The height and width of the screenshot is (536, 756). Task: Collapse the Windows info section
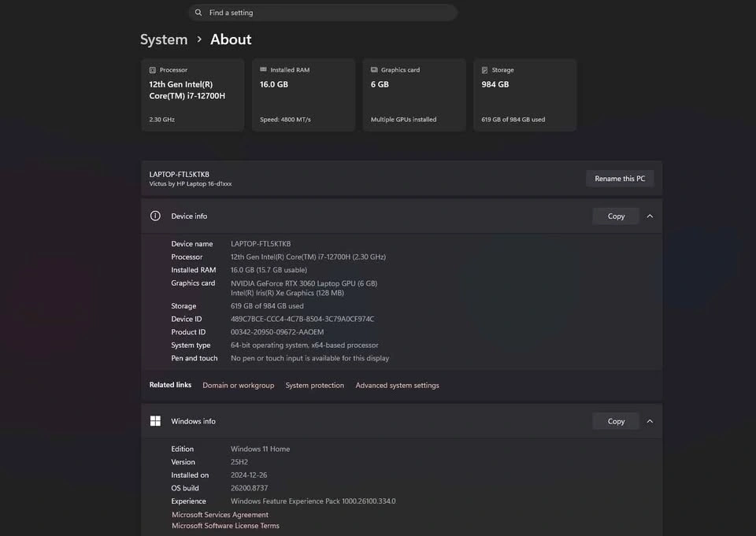650,421
